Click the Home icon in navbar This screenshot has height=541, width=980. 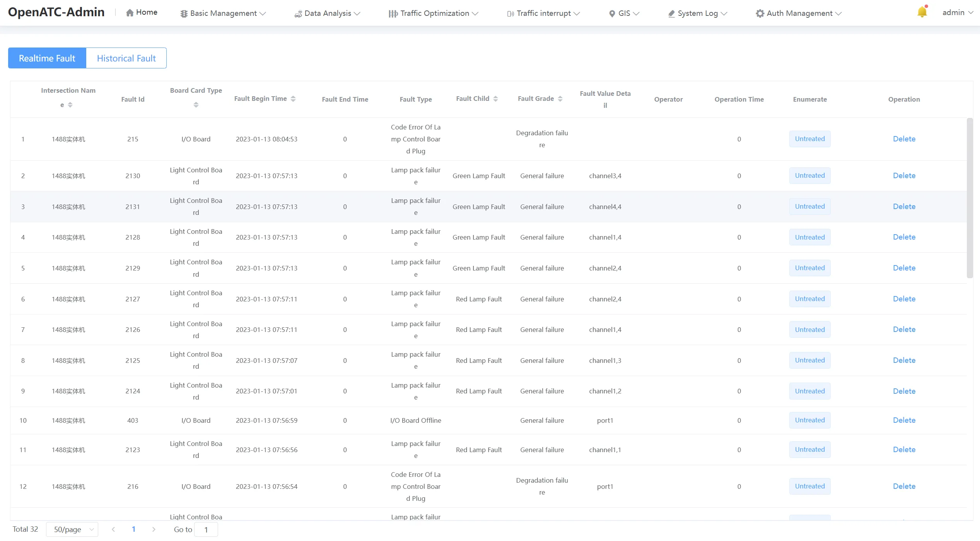click(x=130, y=13)
